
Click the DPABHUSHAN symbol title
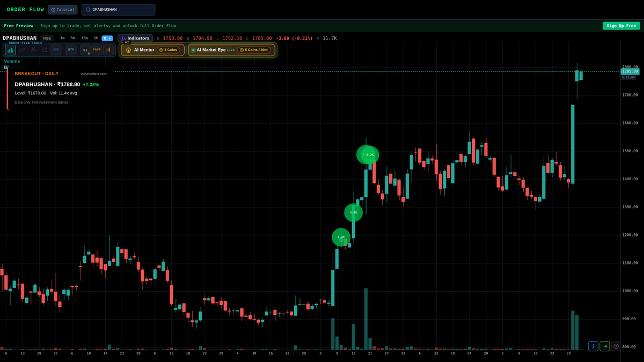[x=19, y=38]
